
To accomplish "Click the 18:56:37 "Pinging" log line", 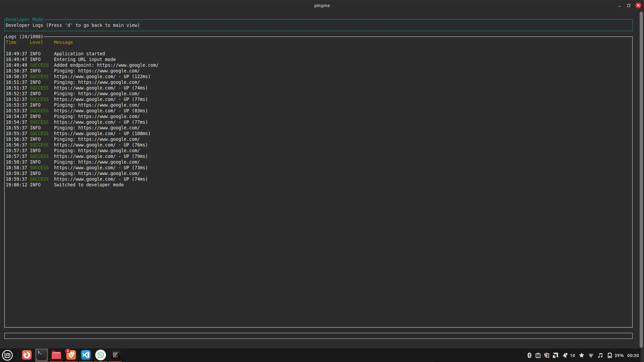I will 73,139.
